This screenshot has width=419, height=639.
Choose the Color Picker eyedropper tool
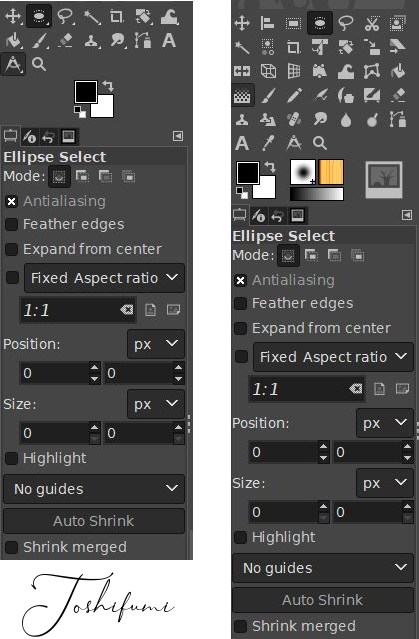(x=268, y=143)
